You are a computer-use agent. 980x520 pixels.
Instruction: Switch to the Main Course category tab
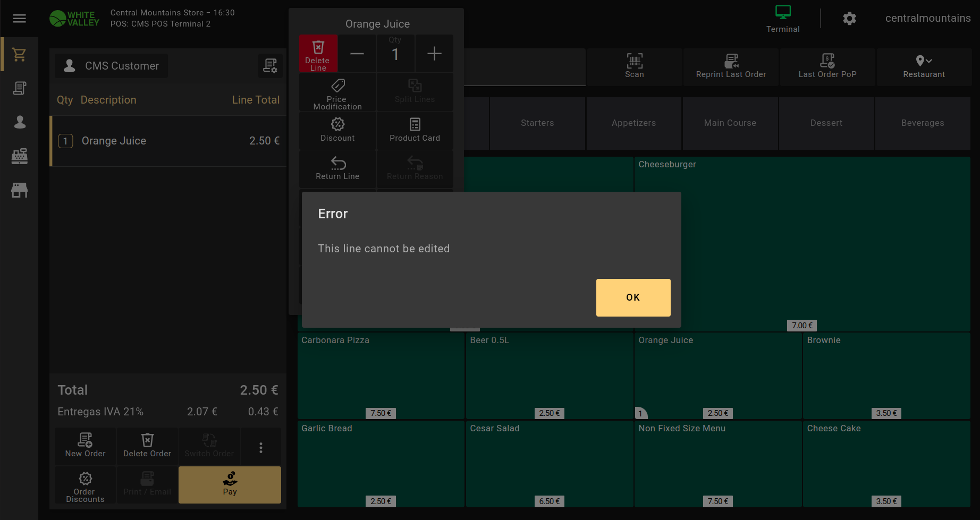click(x=730, y=123)
